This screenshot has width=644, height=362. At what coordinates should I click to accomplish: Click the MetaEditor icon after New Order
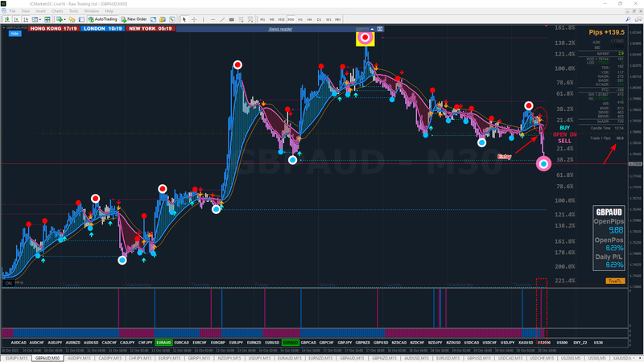point(163,19)
